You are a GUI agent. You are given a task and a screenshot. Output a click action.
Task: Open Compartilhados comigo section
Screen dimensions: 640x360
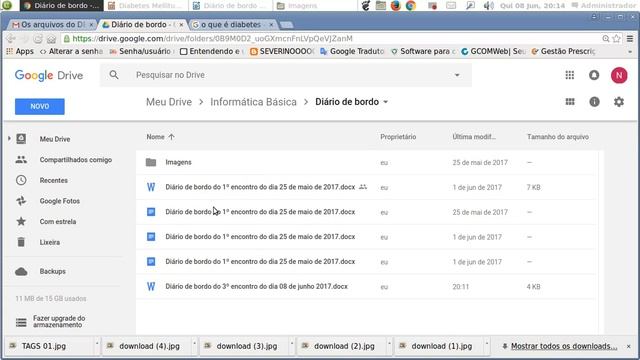point(76,160)
